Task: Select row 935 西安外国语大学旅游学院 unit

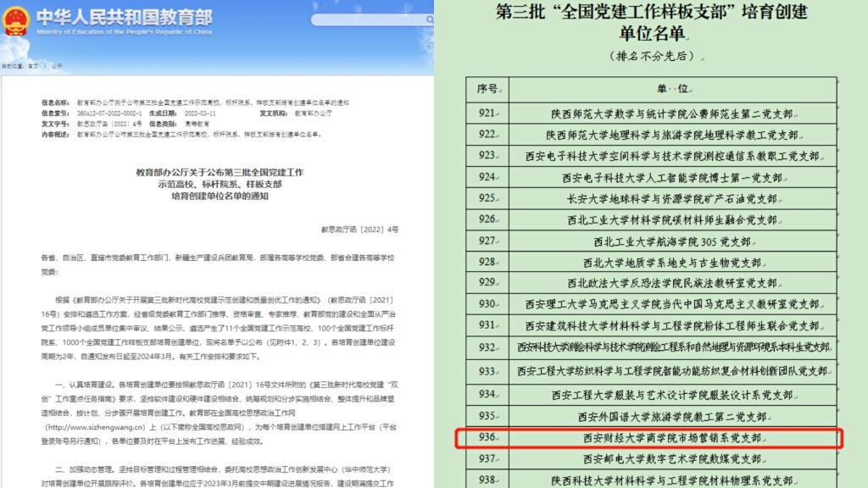Action: (672, 416)
